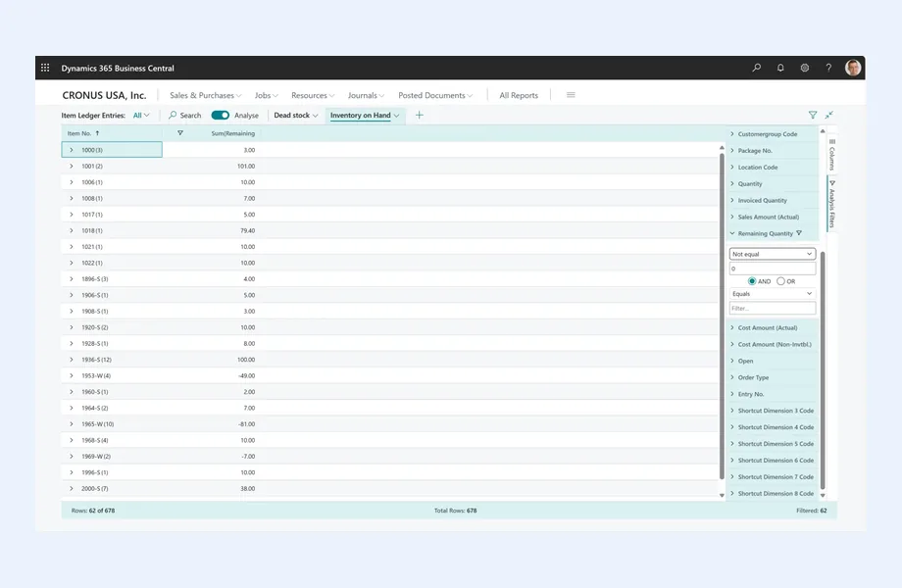This screenshot has height=588, width=902.
Task: Select the 101.00 value cell
Action: [246, 167]
